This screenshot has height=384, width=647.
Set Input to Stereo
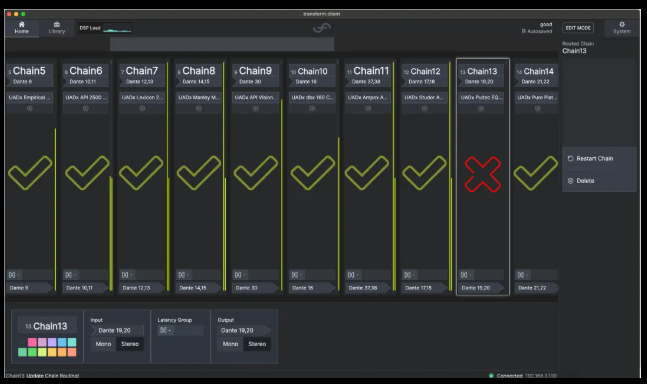tap(130, 344)
